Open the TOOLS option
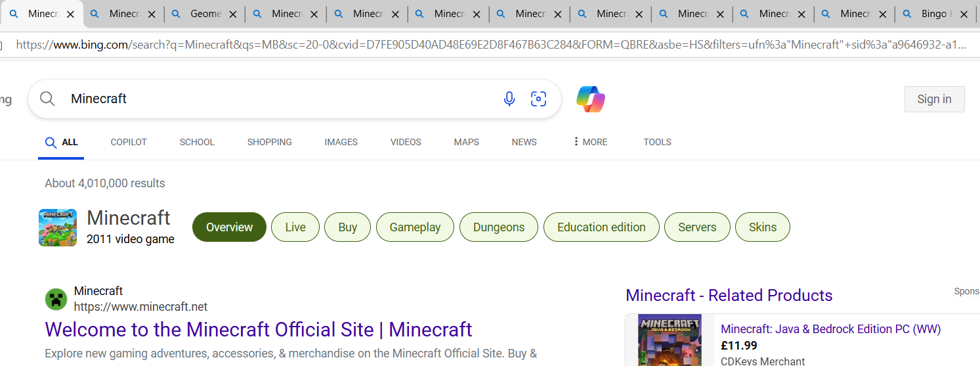This screenshot has height=366, width=980. point(657,142)
